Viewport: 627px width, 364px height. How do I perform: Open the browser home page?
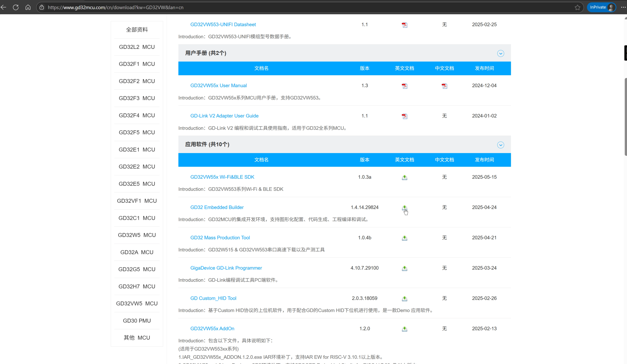point(28,7)
